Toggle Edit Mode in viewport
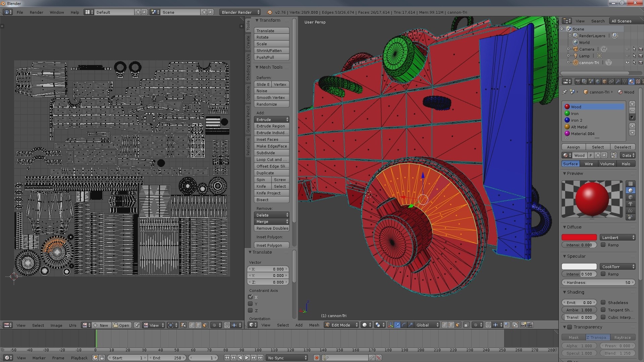 click(x=340, y=325)
